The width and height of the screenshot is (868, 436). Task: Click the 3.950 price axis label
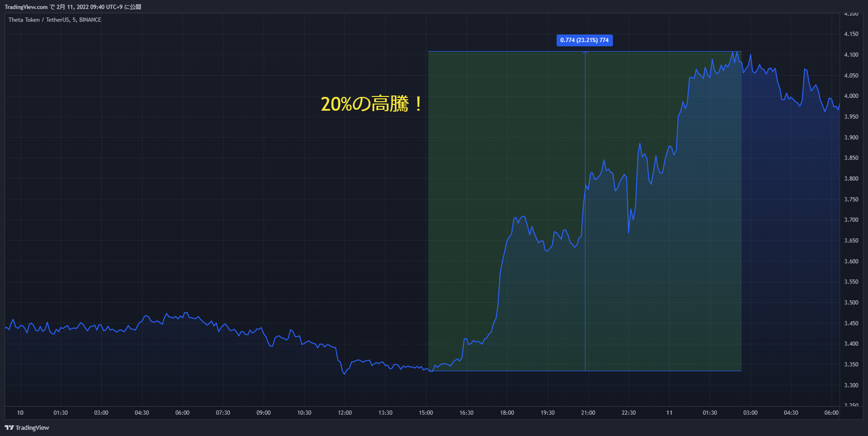pyautogui.click(x=851, y=117)
